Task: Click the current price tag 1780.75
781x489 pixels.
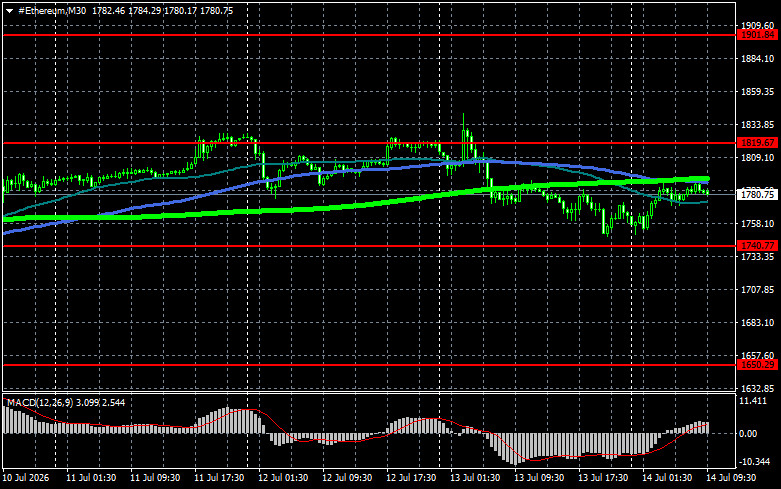Action: [x=757, y=194]
